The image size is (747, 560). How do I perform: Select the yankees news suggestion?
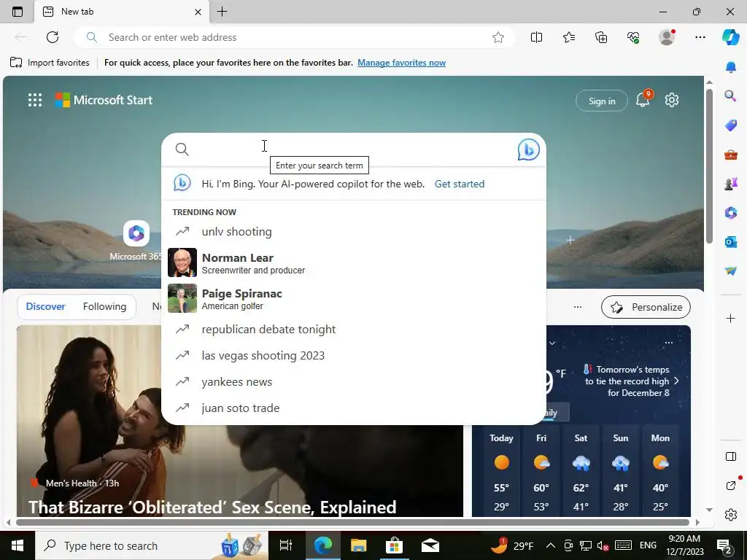coord(354,381)
